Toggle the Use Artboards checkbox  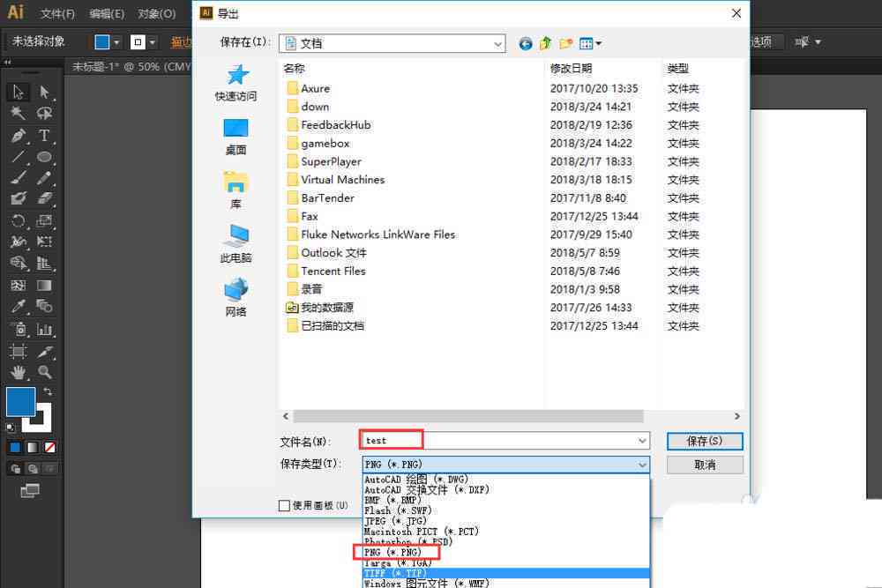[x=284, y=505]
